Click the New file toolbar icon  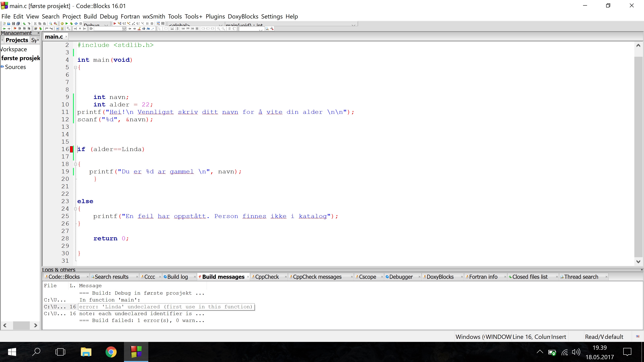click(x=4, y=24)
